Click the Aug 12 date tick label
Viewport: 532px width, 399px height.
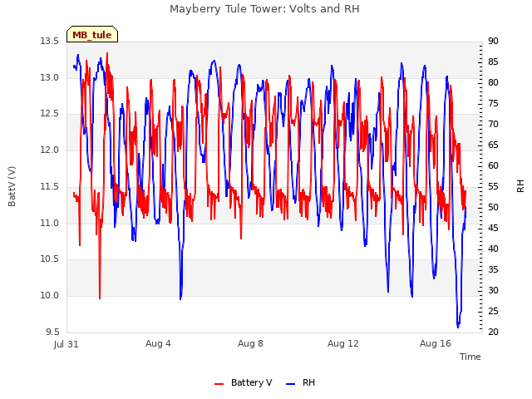coord(343,343)
